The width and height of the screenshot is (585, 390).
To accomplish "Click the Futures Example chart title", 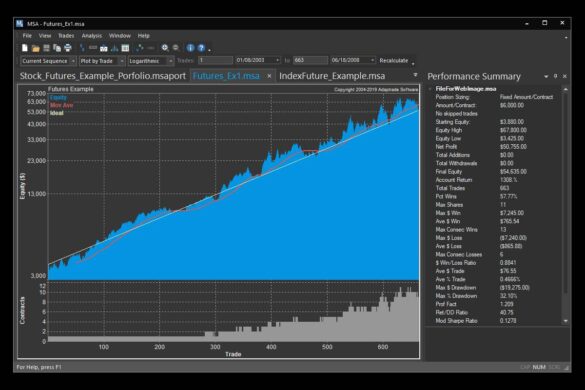I will (x=71, y=89).
